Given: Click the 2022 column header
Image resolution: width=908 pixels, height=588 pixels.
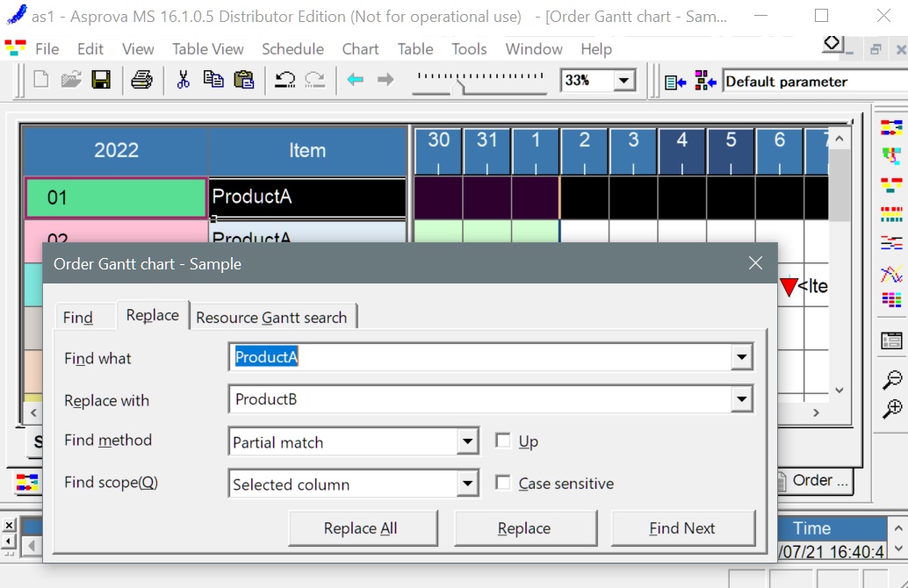Looking at the screenshot, I should (116, 150).
